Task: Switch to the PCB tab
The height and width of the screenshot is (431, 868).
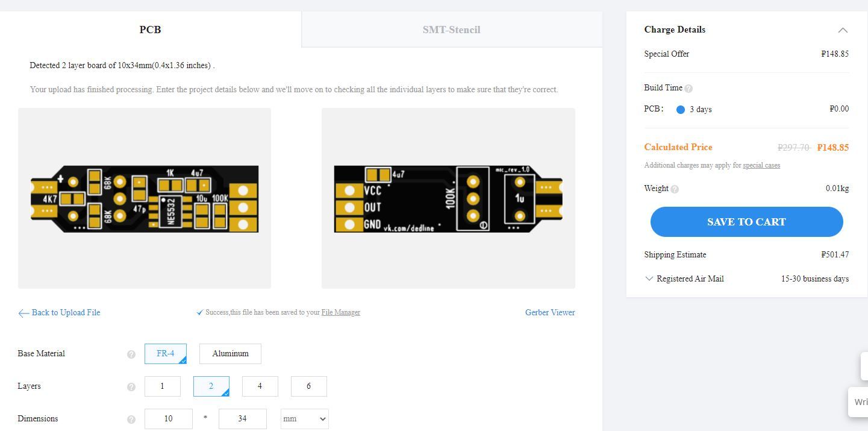Action: pos(151,30)
